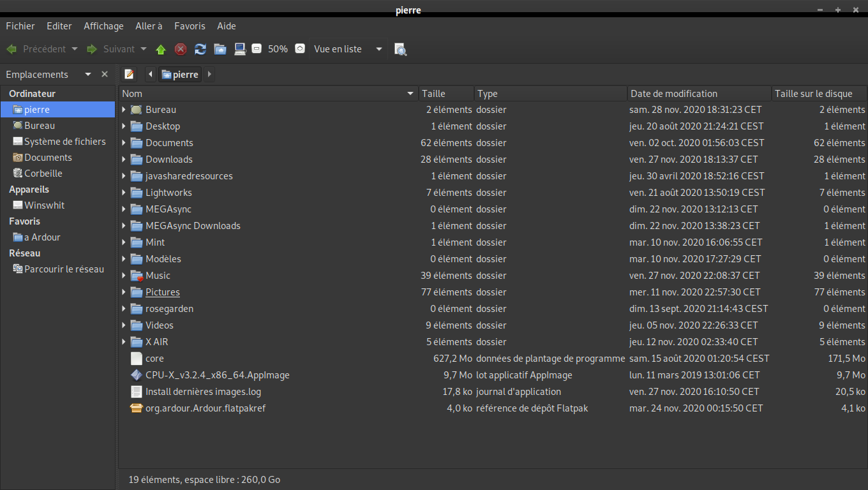
Task: Open the Favoris menu
Action: (x=190, y=26)
